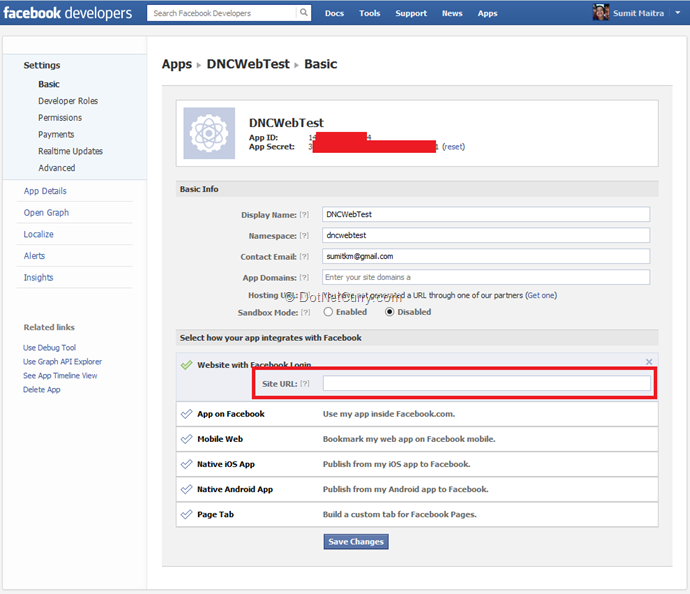Screen dimensions: 690x594
Task: Click checkmark icon beside Mobile Web
Action: coord(187,439)
